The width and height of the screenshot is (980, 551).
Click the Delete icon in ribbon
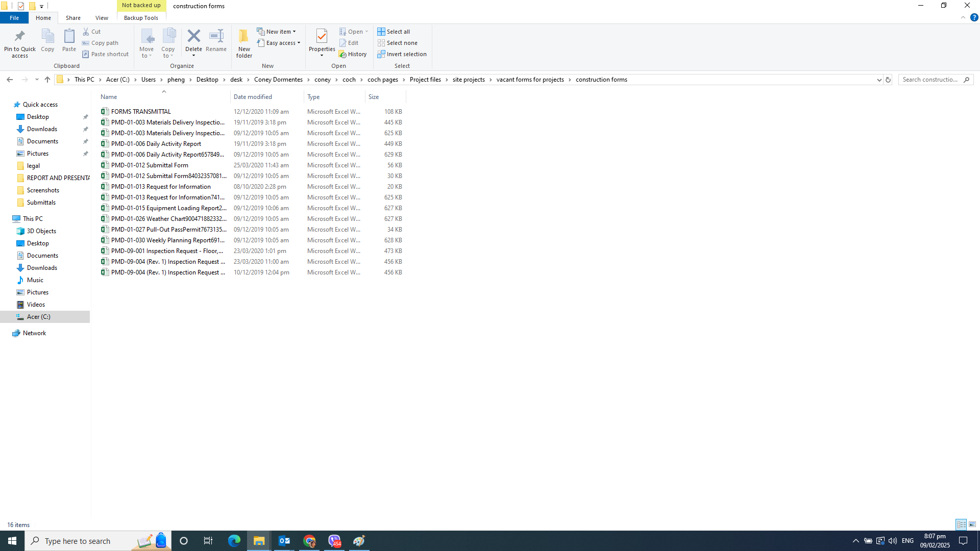pos(193,37)
